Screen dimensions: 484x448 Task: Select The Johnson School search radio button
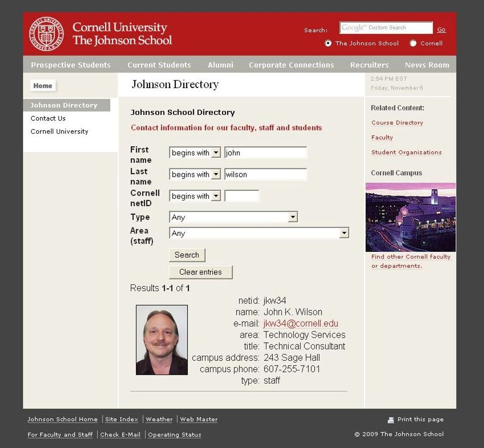point(328,43)
